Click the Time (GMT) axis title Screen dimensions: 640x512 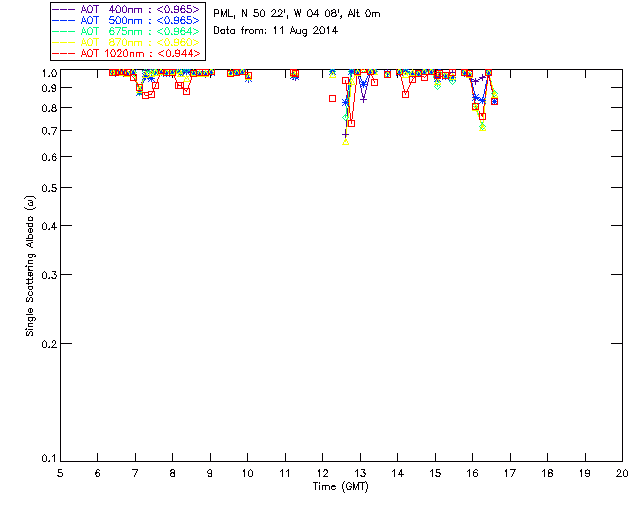pyautogui.click(x=340, y=486)
